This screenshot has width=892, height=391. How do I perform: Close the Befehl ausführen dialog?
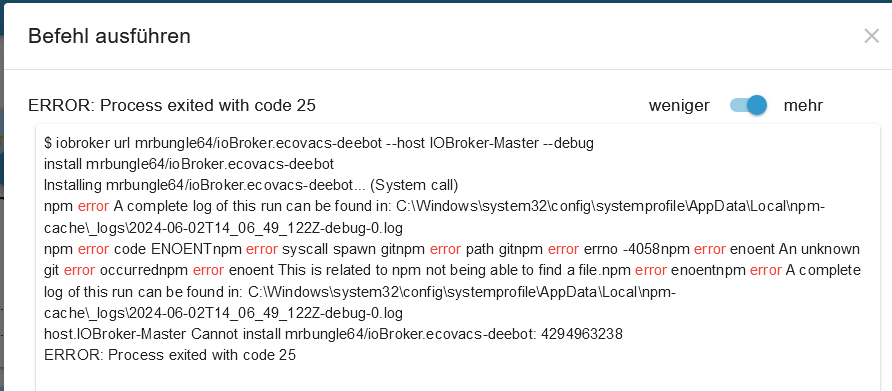tap(871, 36)
